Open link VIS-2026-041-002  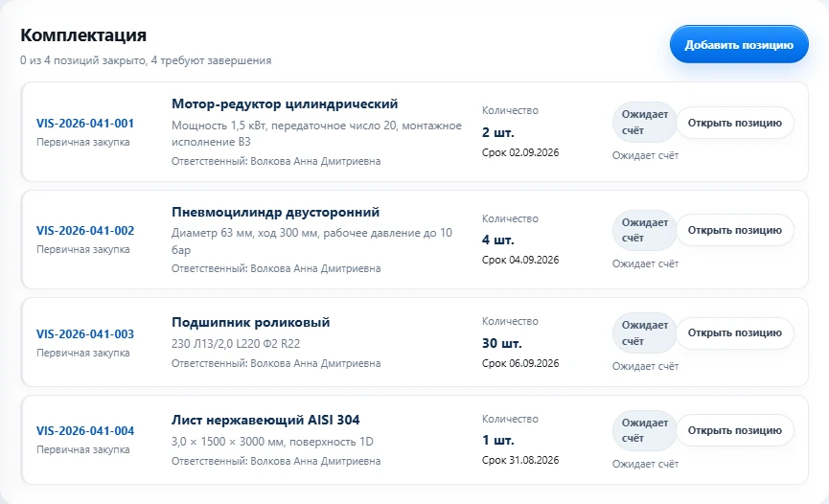85,231
